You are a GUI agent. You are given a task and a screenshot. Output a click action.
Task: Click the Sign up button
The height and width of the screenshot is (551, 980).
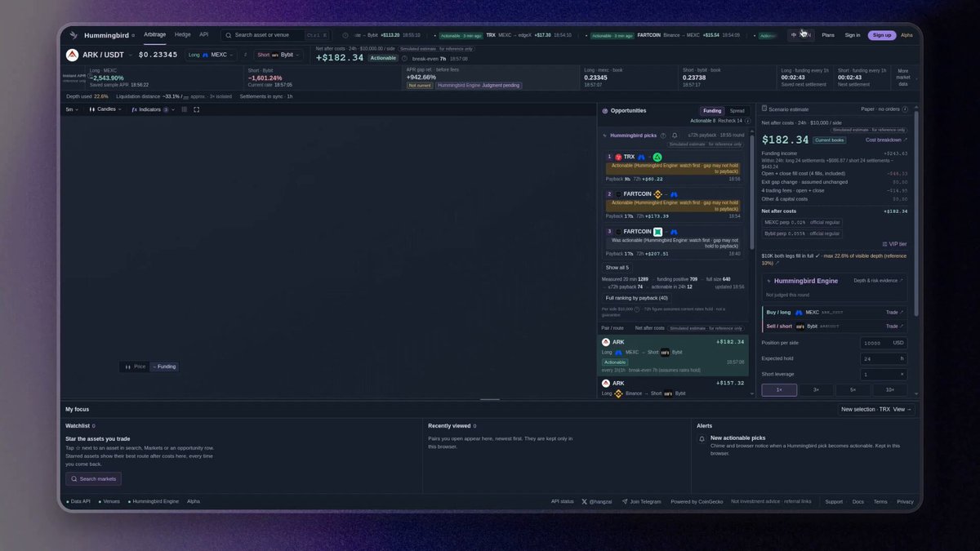click(x=882, y=35)
